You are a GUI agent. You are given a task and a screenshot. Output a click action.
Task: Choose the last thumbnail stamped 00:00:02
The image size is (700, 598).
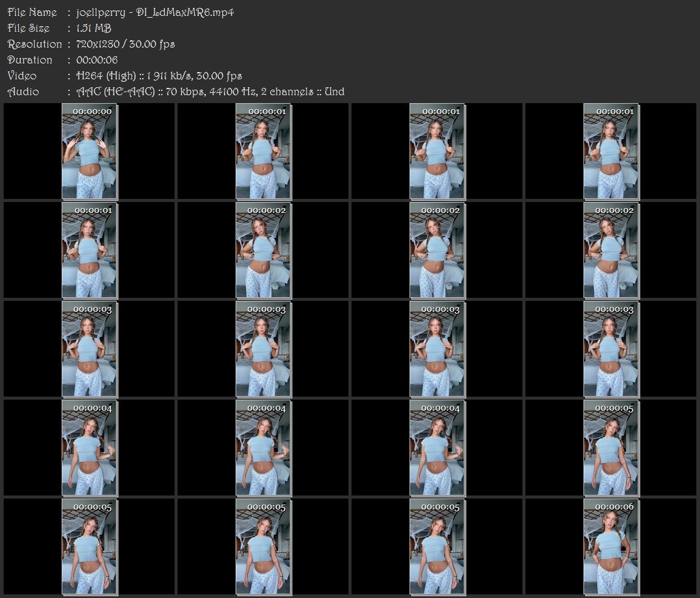pos(611,250)
